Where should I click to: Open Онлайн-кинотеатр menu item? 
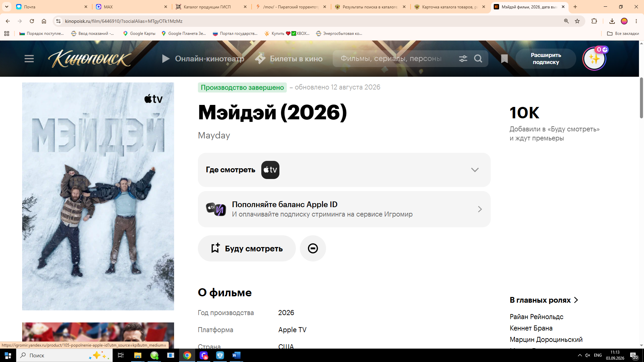(203, 59)
